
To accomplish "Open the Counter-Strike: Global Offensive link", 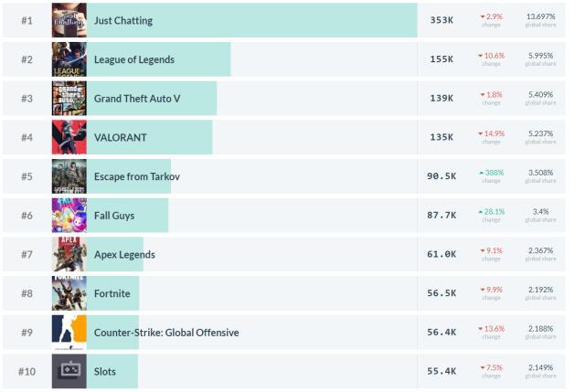I will (x=166, y=333).
